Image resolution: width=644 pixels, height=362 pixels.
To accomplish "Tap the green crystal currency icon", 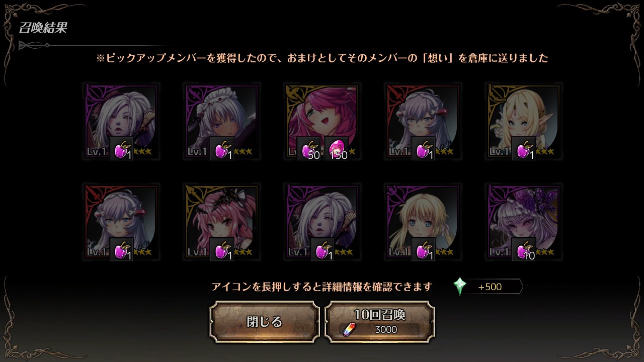I will tap(460, 287).
